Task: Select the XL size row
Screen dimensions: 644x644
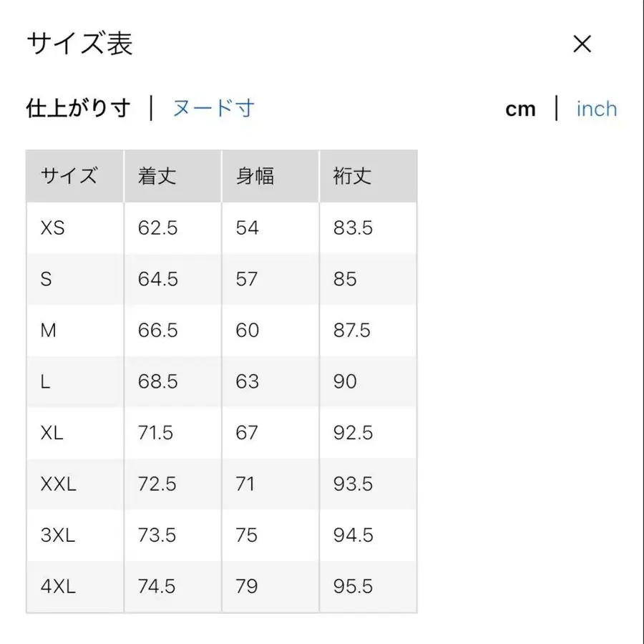Action: click(x=50, y=433)
